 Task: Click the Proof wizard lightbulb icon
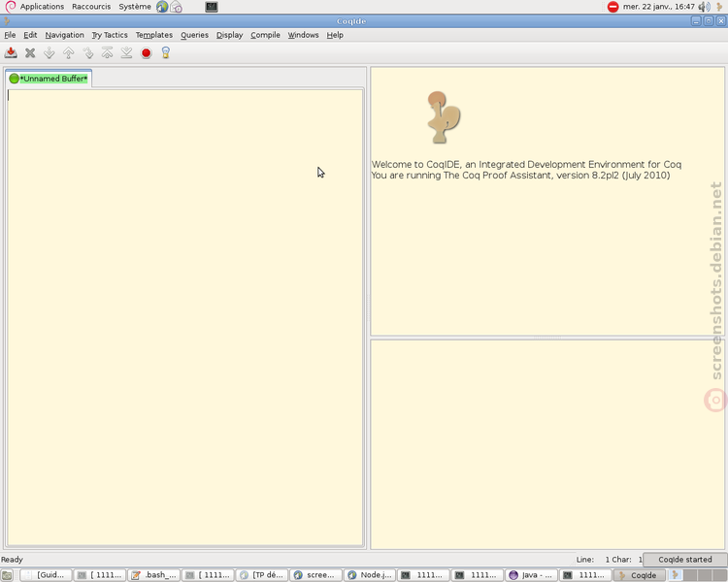pos(166,53)
